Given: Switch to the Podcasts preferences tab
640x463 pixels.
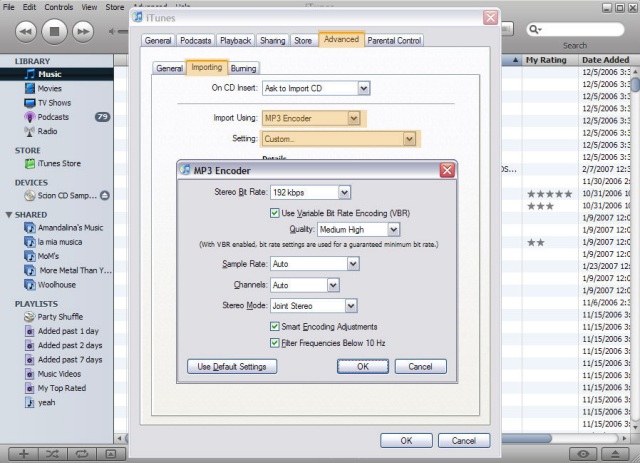Looking at the screenshot, I should (x=196, y=40).
